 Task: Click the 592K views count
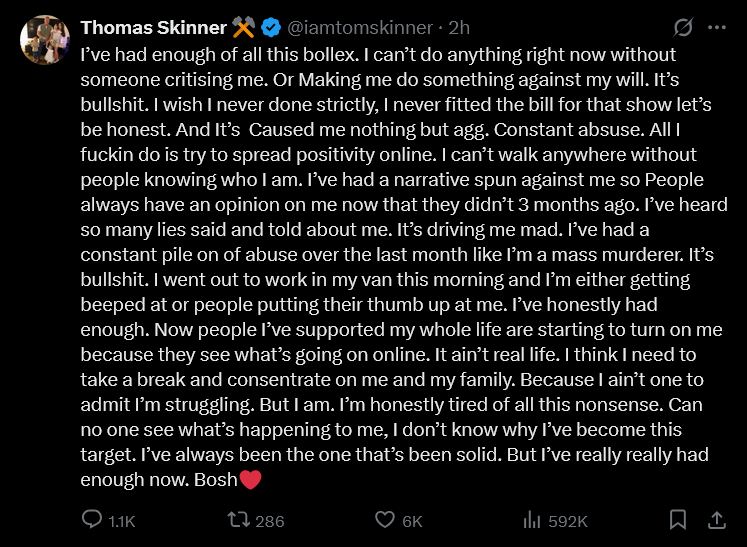point(568,521)
